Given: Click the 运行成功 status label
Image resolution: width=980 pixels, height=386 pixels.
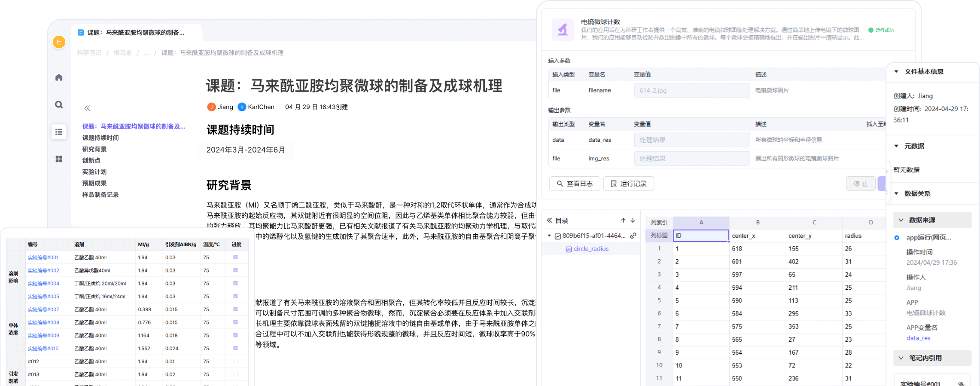Looking at the screenshot, I should point(881,30).
